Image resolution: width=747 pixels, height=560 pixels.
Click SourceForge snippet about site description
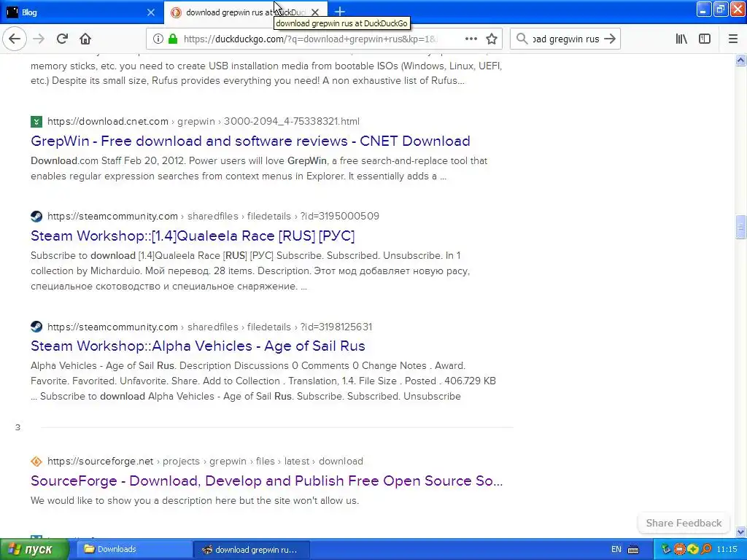(x=194, y=501)
